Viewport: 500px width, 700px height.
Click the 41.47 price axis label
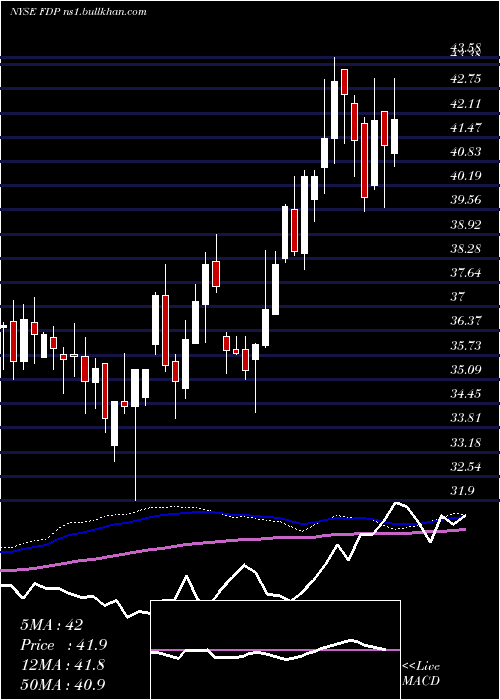(x=466, y=128)
